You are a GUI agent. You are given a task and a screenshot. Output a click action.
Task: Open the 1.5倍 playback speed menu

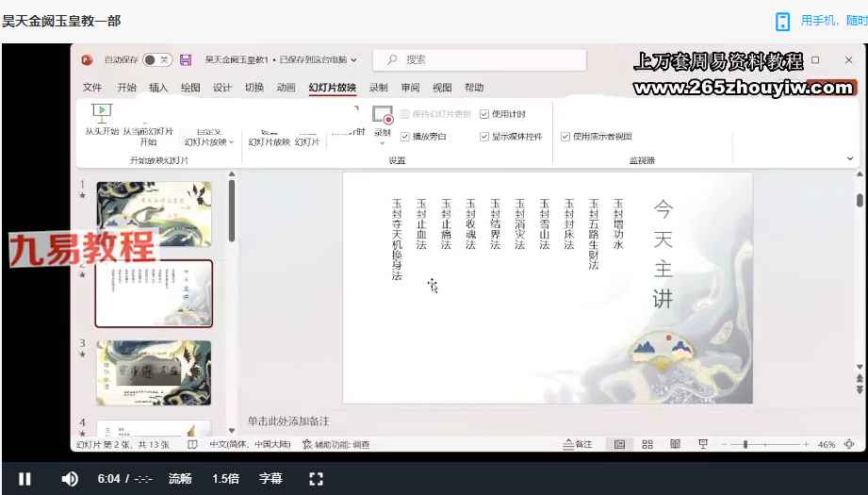click(225, 479)
